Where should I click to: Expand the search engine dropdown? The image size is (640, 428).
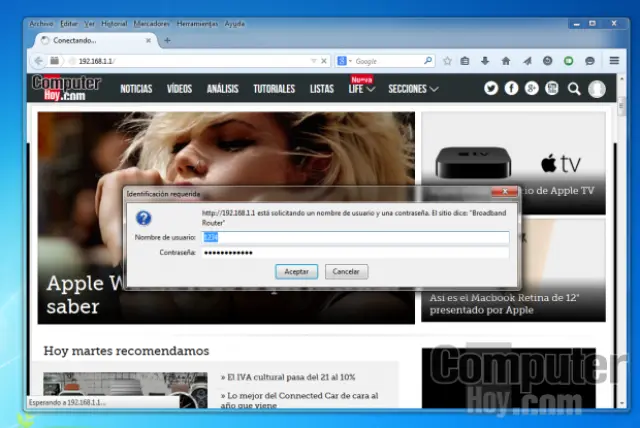click(x=347, y=61)
